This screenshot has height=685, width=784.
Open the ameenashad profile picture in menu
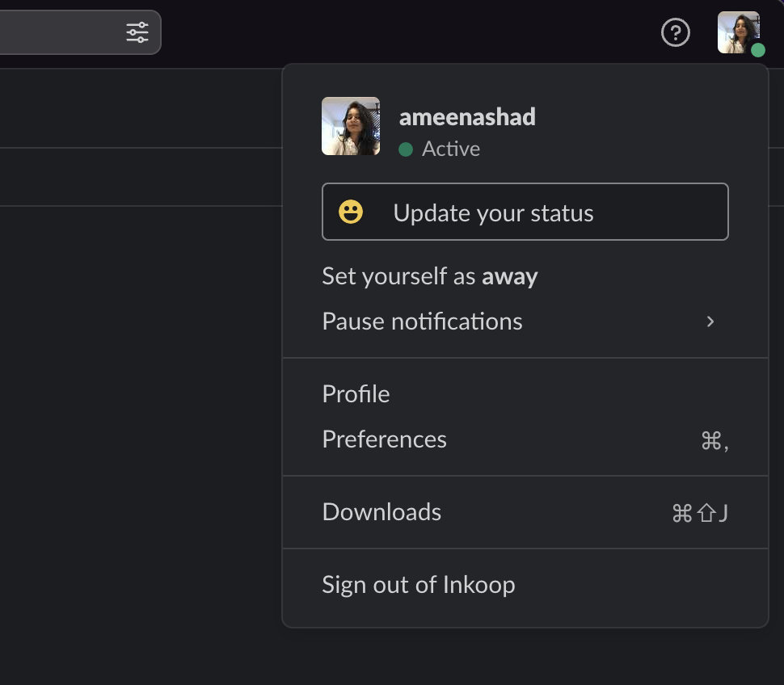pos(351,126)
